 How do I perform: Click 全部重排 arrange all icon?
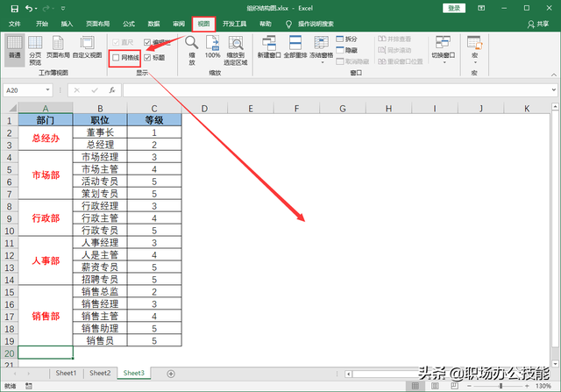[x=295, y=47]
